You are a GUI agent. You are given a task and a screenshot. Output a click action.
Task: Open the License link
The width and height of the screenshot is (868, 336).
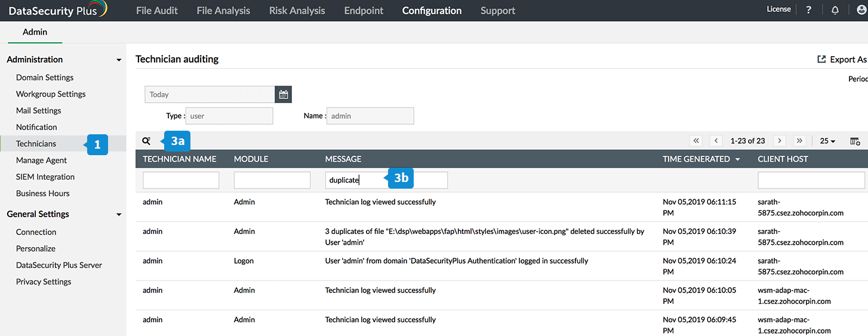(x=778, y=10)
